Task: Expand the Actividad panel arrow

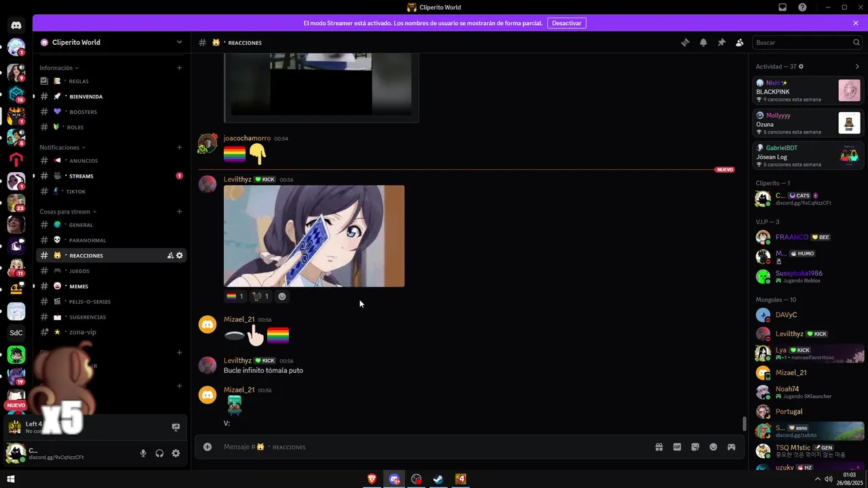Action: (x=857, y=66)
